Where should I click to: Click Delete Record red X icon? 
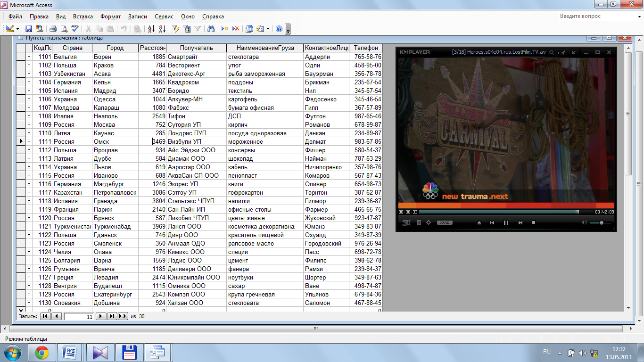coord(236,29)
